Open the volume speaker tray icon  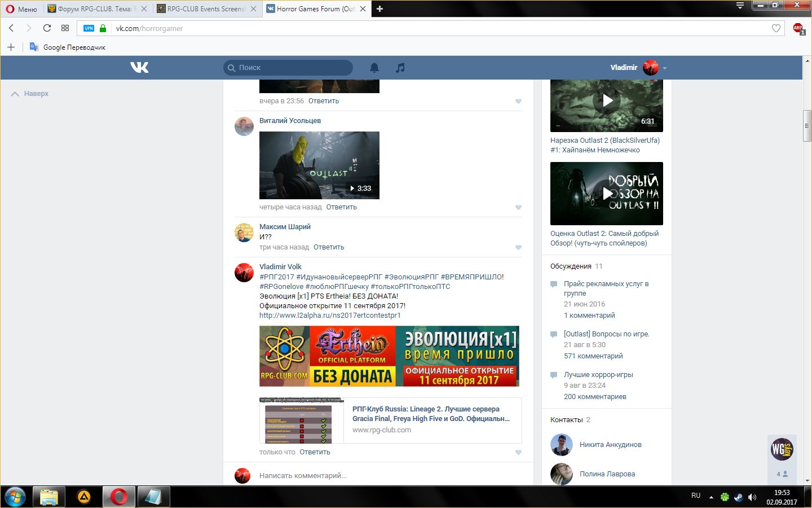[x=752, y=497]
